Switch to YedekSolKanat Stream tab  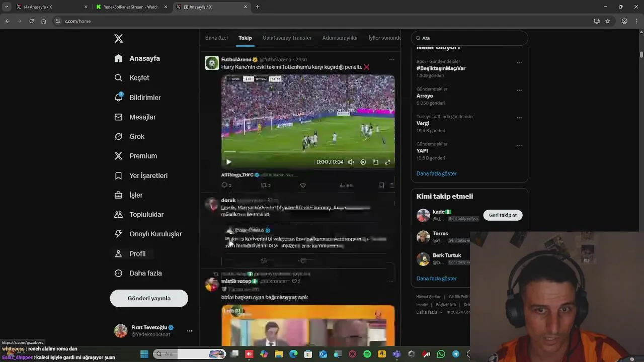pos(131,7)
